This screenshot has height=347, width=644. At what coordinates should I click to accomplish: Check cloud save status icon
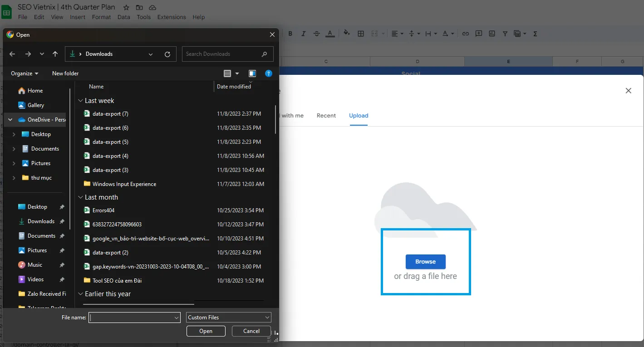(x=152, y=8)
